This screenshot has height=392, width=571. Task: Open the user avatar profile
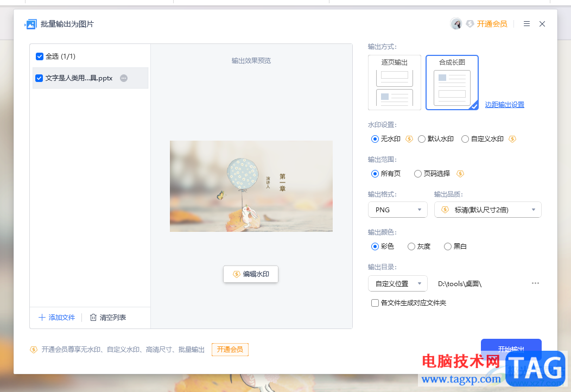coord(456,24)
